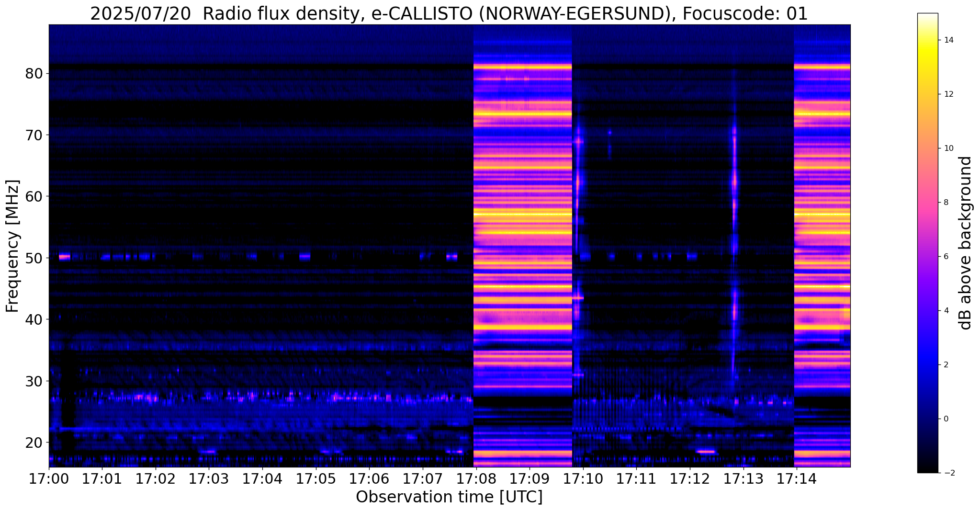Click the 17:01 time tick label

(x=102, y=478)
